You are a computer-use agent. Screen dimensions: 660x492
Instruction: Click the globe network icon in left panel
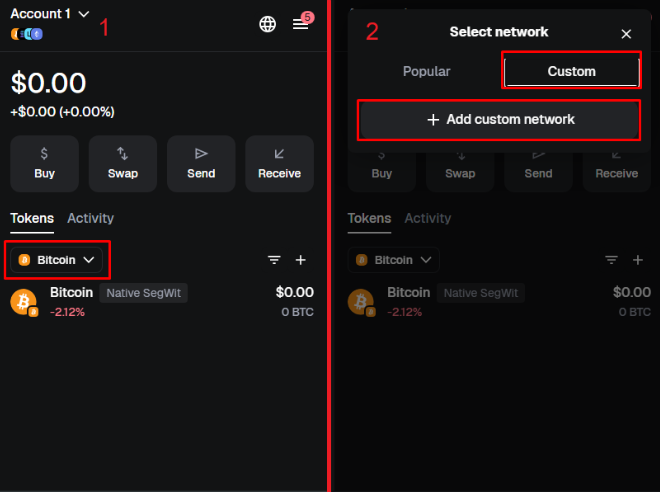click(x=268, y=24)
